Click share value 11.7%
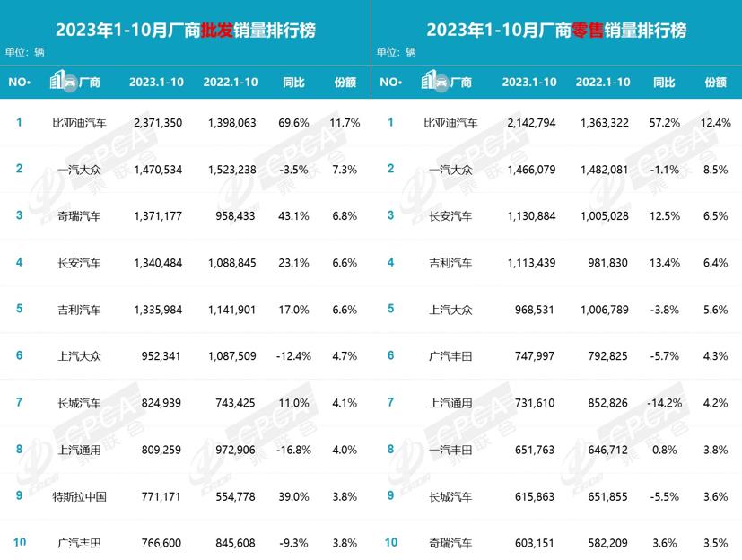 pyautogui.click(x=345, y=123)
